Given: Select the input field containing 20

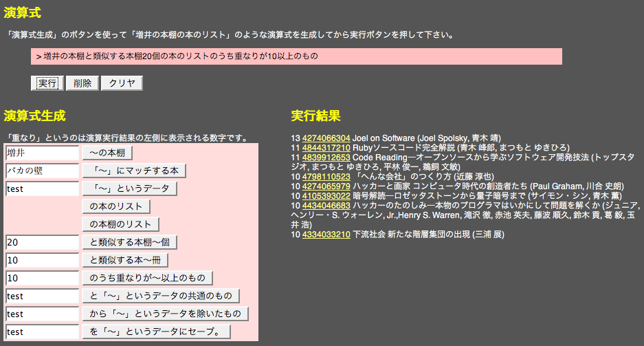Looking at the screenshot, I should [43, 242].
